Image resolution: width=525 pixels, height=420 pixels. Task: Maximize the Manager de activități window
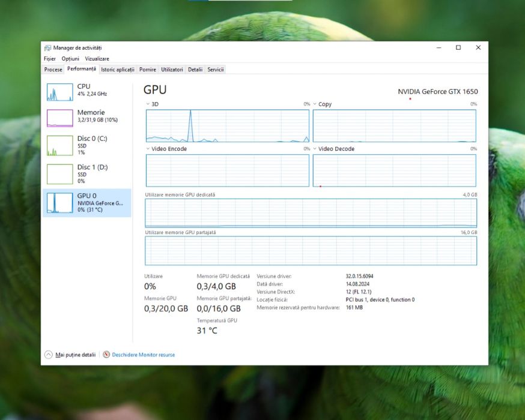(x=458, y=48)
